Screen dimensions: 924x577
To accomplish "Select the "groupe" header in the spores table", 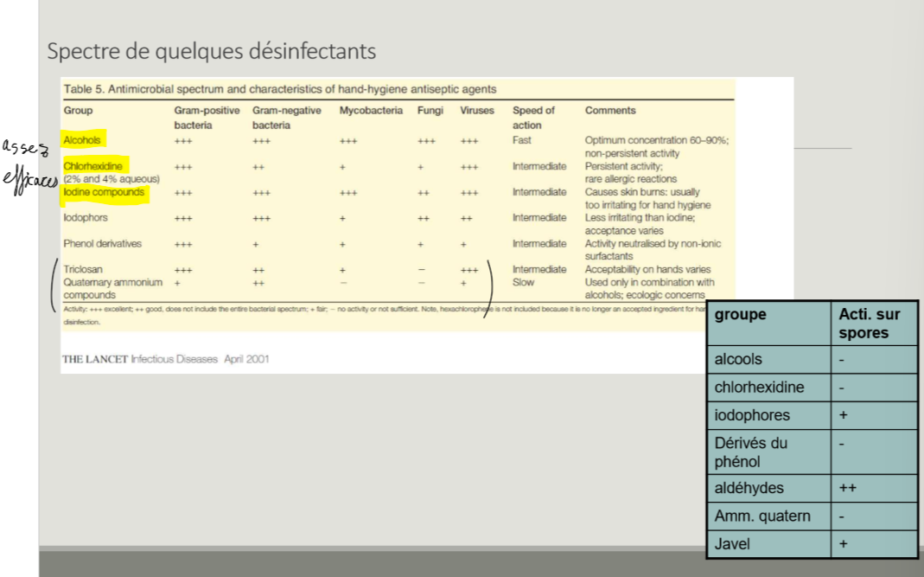I will pos(740,315).
